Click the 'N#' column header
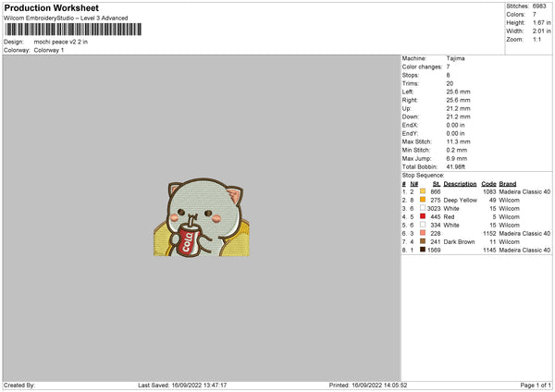Screen dimensions: 555x392 coord(414,184)
